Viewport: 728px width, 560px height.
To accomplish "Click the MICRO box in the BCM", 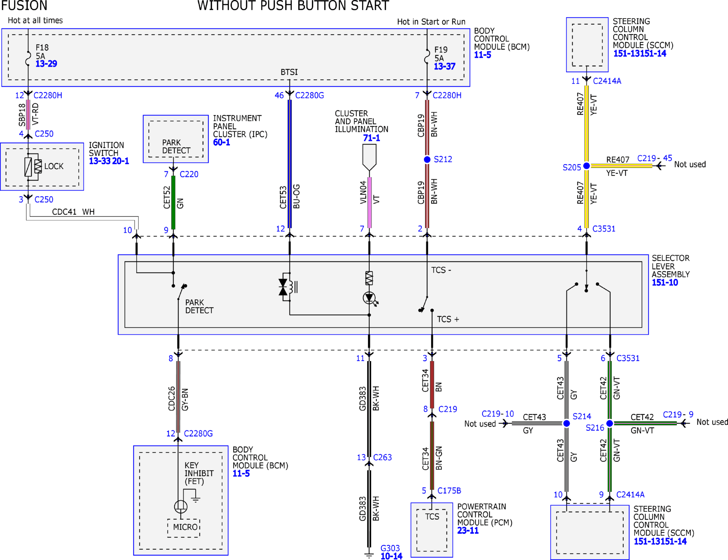I will click(x=184, y=528).
